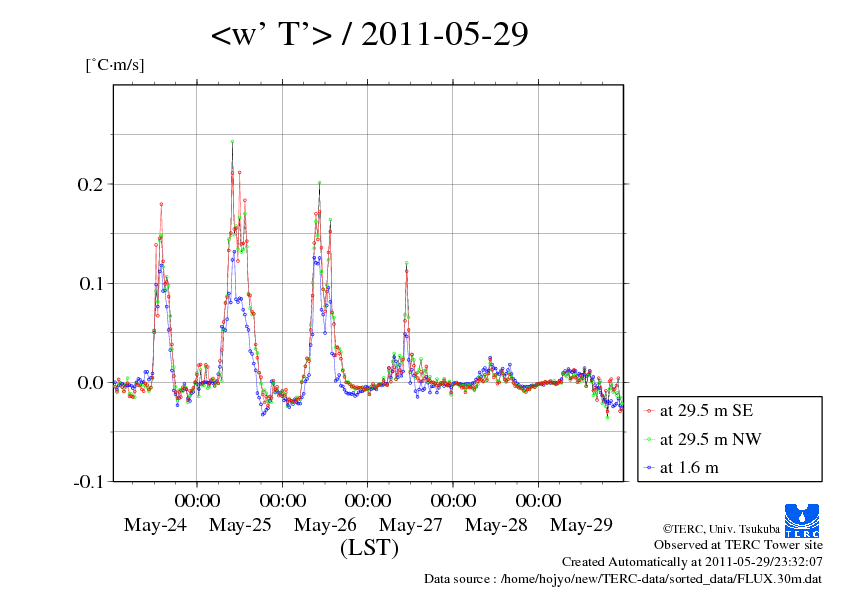Click the y-axis value 0.1
Screen dimensions: 842x595
coord(90,283)
